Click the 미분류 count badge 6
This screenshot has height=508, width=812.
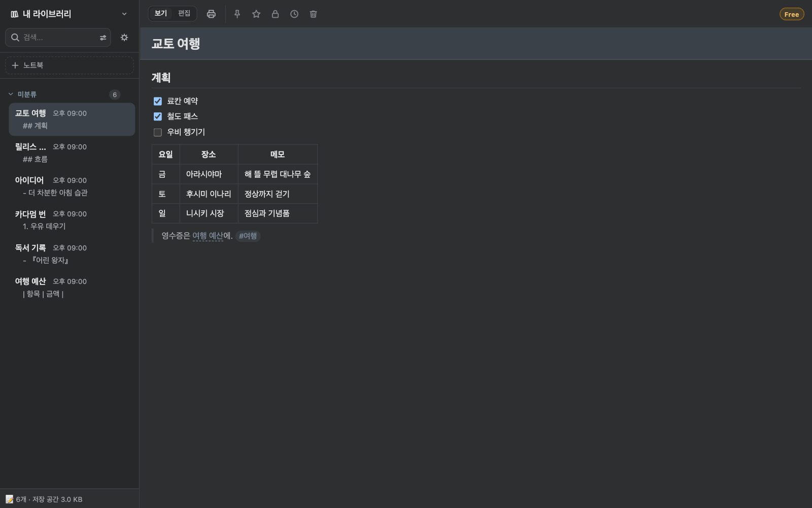[x=115, y=94]
